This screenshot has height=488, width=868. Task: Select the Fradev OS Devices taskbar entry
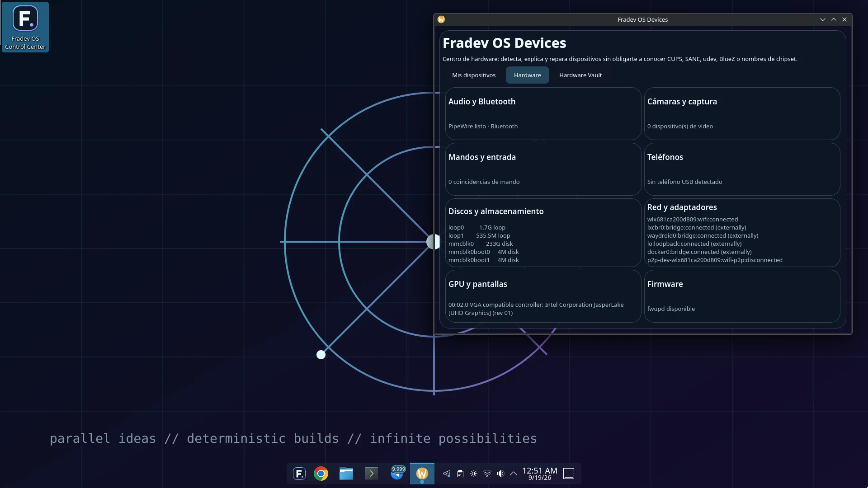click(x=422, y=474)
